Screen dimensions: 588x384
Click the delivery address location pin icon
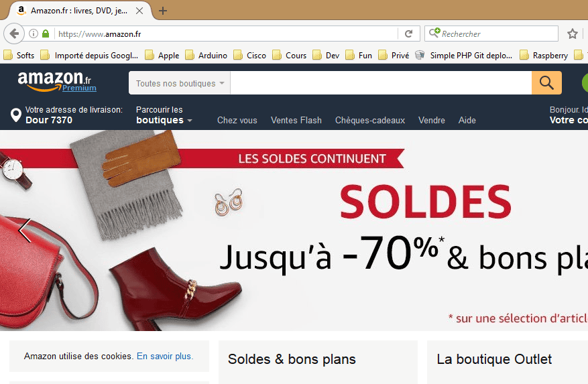[16, 115]
